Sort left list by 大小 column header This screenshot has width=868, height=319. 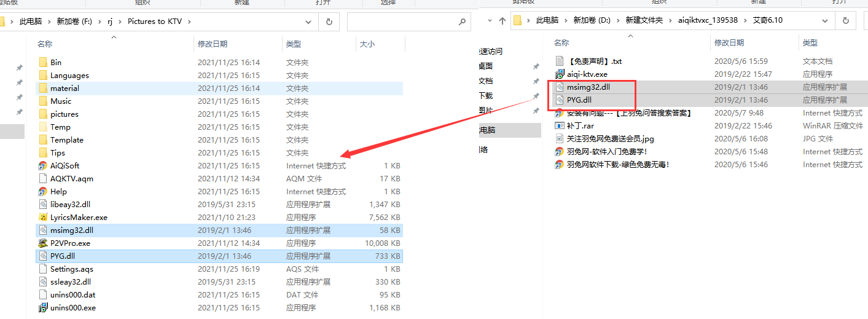point(367,44)
